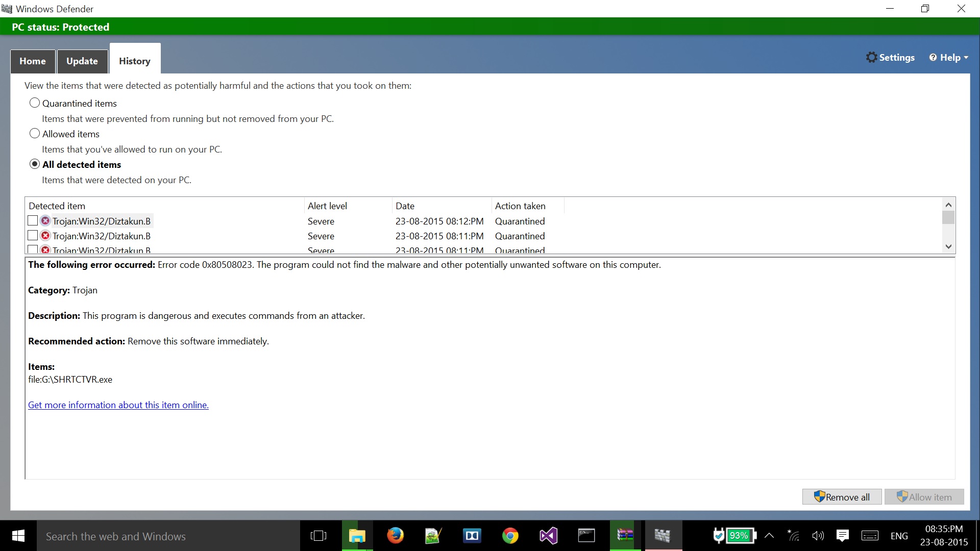Click the Help question mark icon
980x551 pixels.
933,58
